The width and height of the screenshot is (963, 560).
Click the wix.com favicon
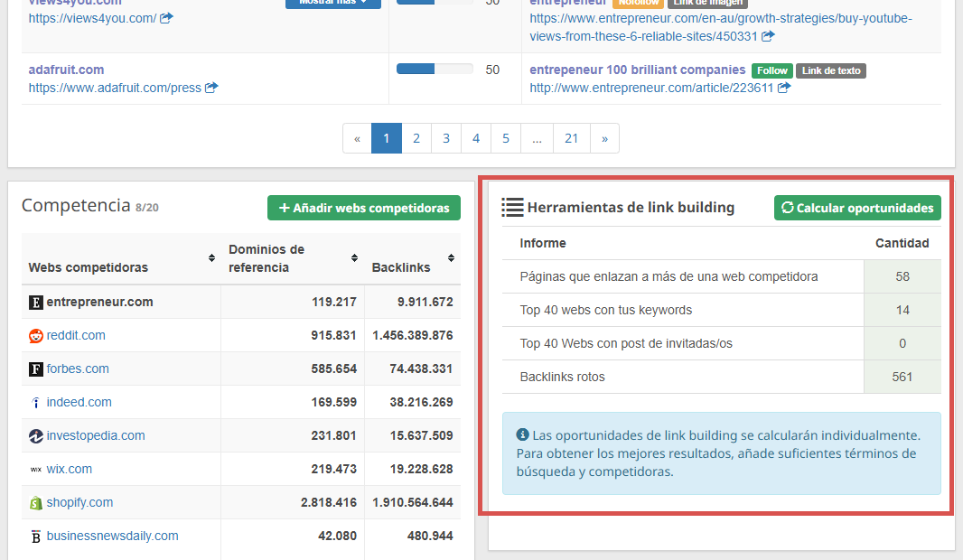pyautogui.click(x=36, y=469)
